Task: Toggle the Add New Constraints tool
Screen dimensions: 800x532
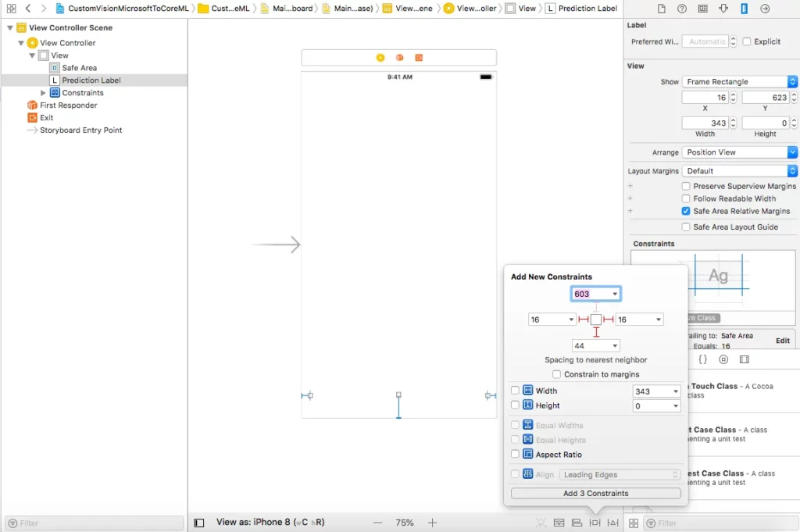Action: tap(595, 523)
